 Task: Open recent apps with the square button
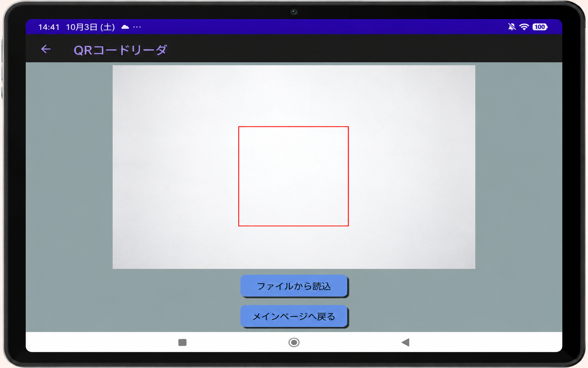pos(182,342)
